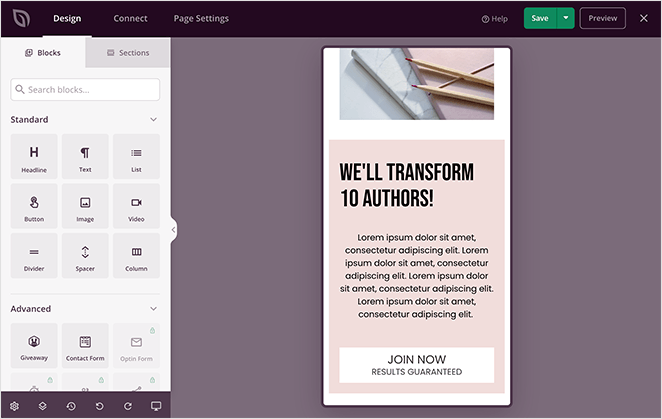Open global settings gear icon
662x419 pixels.
tap(14, 406)
